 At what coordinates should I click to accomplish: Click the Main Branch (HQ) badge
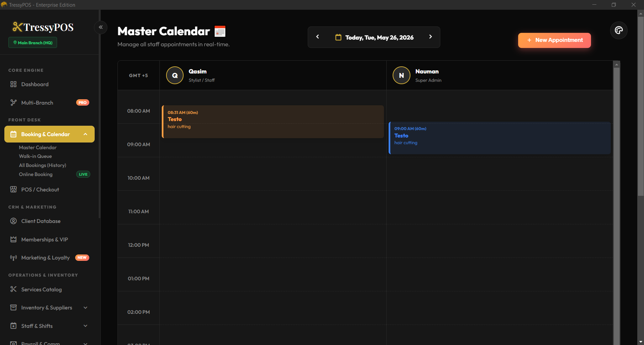tap(33, 43)
